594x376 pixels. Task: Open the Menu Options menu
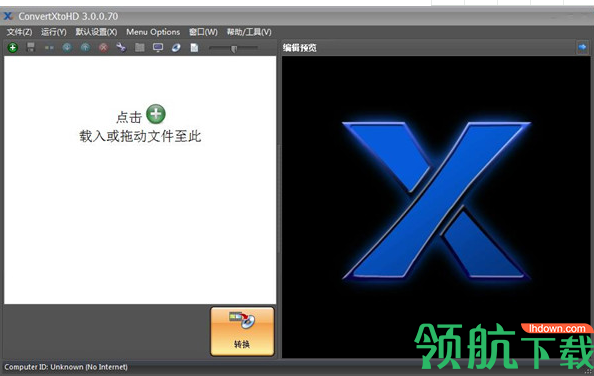click(x=153, y=32)
